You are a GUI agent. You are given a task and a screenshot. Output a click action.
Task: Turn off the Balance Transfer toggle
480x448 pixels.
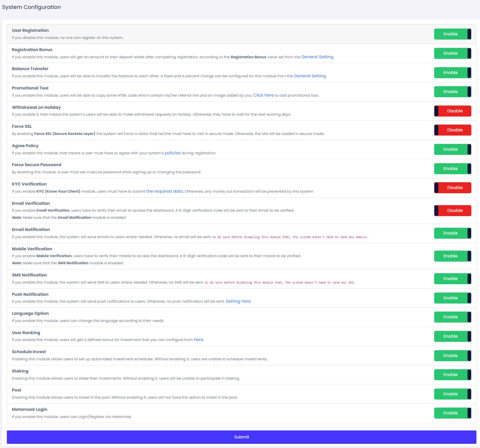click(x=452, y=73)
